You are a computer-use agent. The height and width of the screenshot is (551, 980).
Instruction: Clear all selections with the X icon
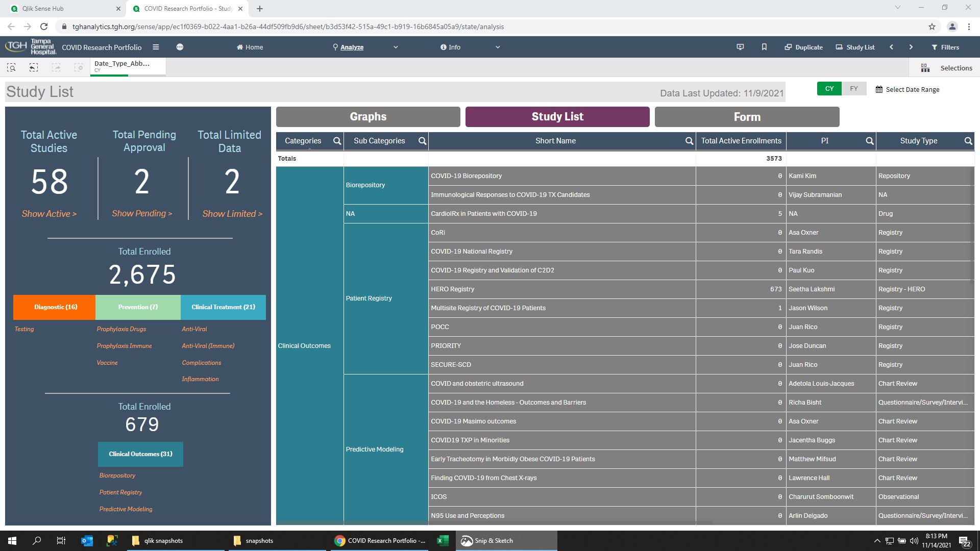pyautogui.click(x=79, y=67)
